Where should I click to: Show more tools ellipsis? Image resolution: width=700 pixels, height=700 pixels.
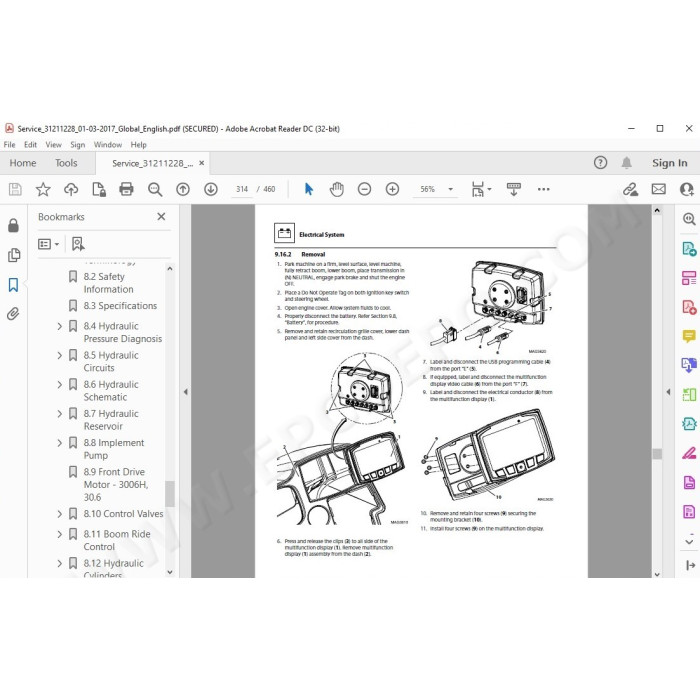543,189
